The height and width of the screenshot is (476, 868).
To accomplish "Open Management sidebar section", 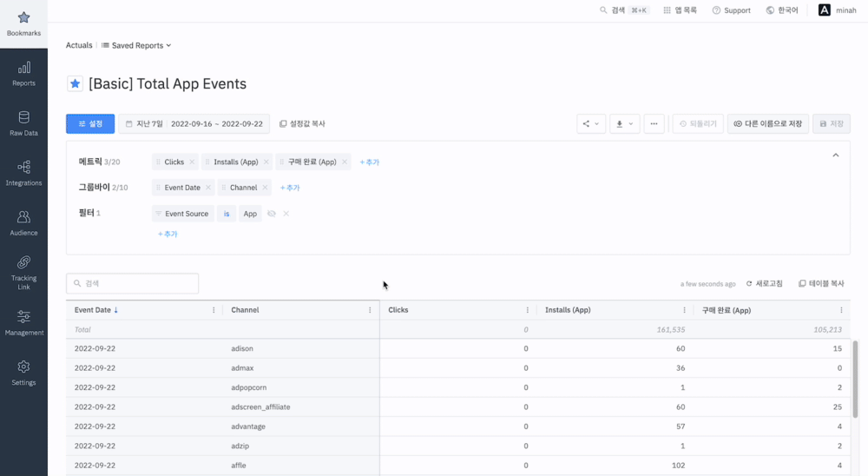I will (23, 324).
